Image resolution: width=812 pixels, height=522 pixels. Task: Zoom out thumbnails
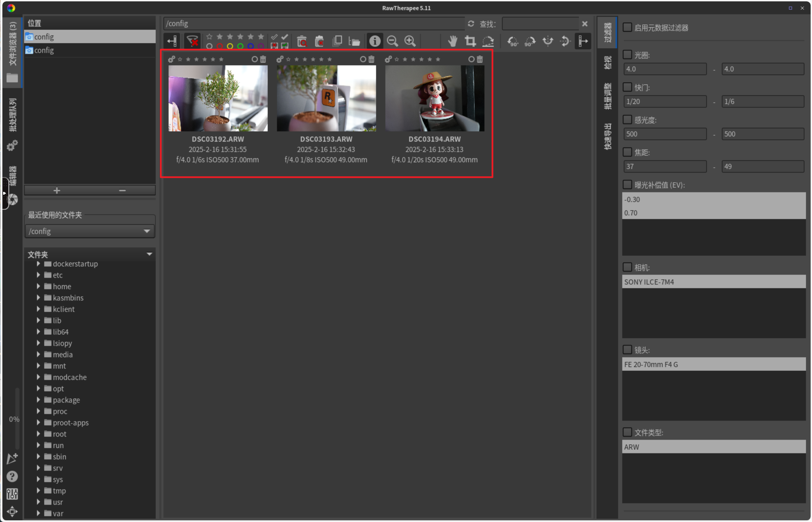[392, 41]
